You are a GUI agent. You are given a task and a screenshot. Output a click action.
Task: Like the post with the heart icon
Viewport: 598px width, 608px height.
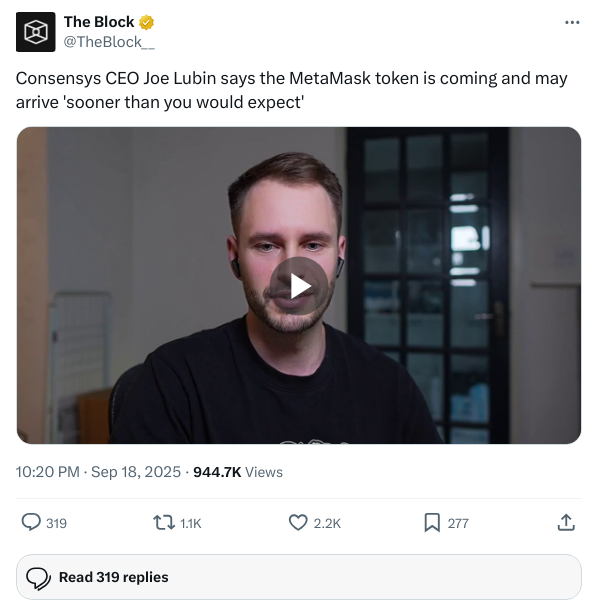pos(298,523)
